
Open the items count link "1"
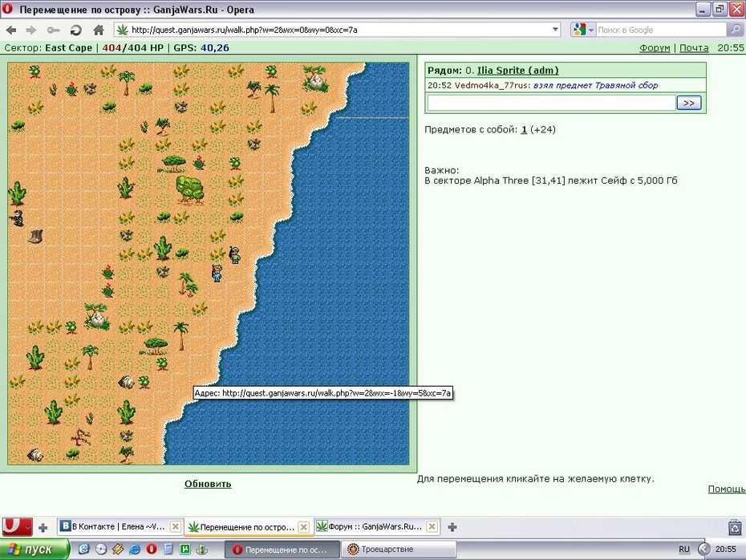524,129
